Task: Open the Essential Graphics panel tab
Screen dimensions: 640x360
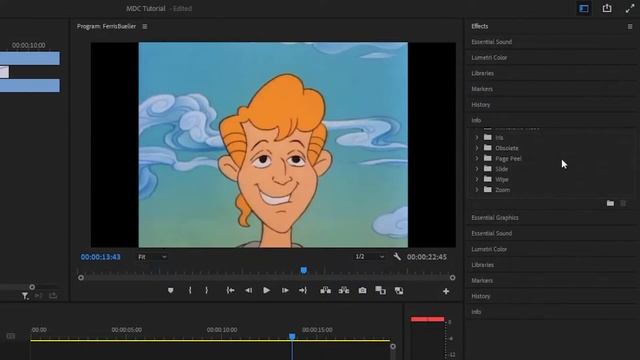Action: click(x=495, y=218)
